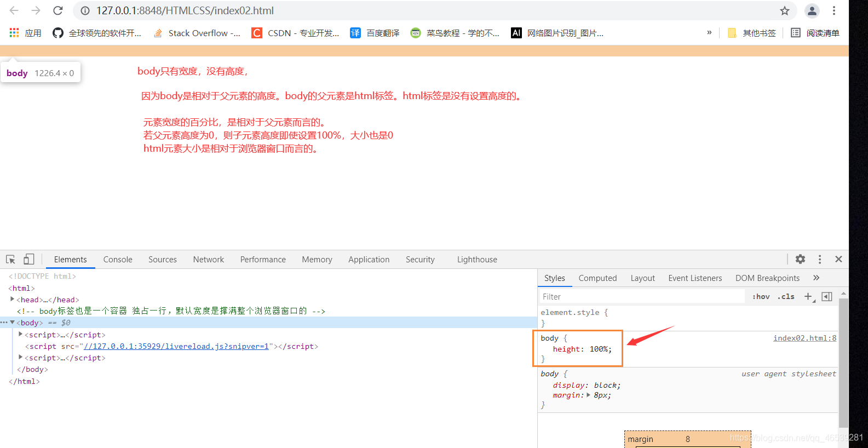Expand the last script element node

pos(20,357)
